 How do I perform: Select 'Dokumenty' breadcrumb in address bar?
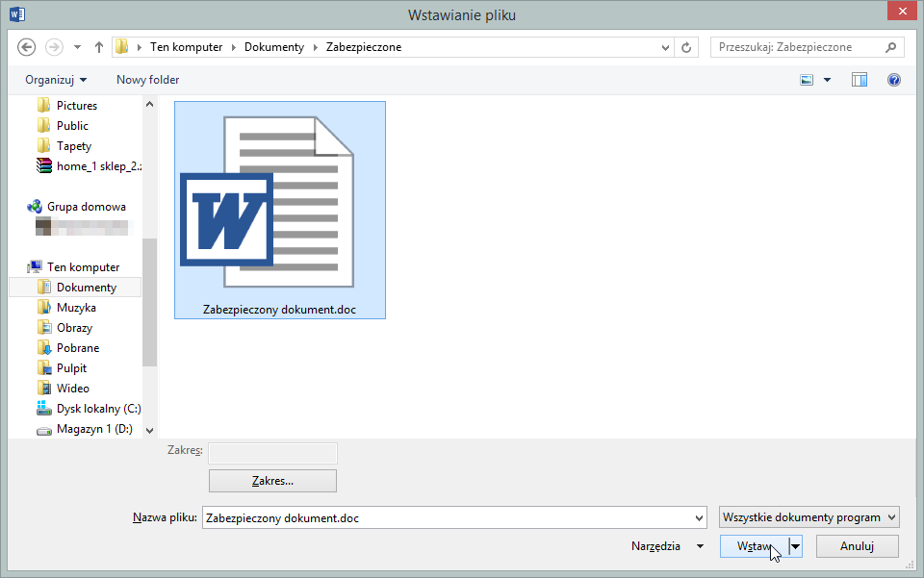pyautogui.click(x=274, y=47)
